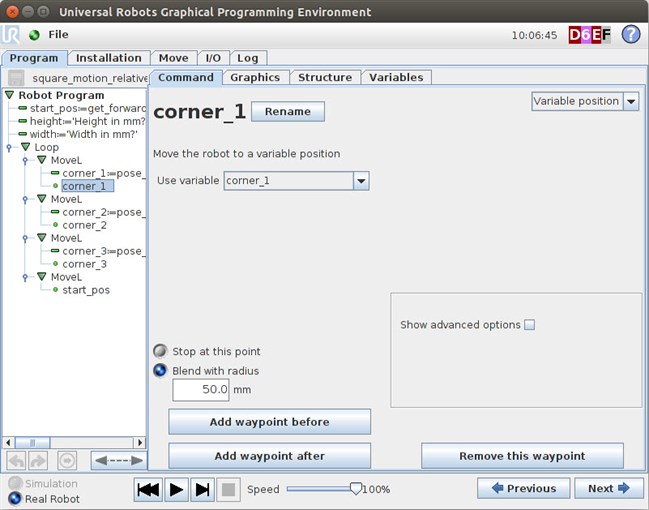Screen dimensions: 649x510
Task: Collapse MoveL node containing corner_1
Action: (x=42, y=160)
